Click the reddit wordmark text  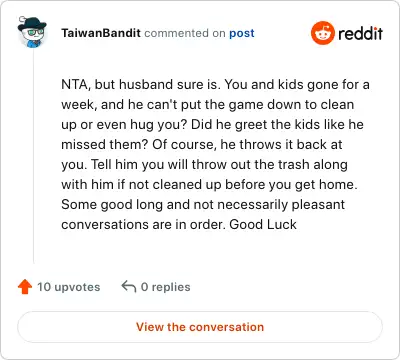(x=360, y=33)
